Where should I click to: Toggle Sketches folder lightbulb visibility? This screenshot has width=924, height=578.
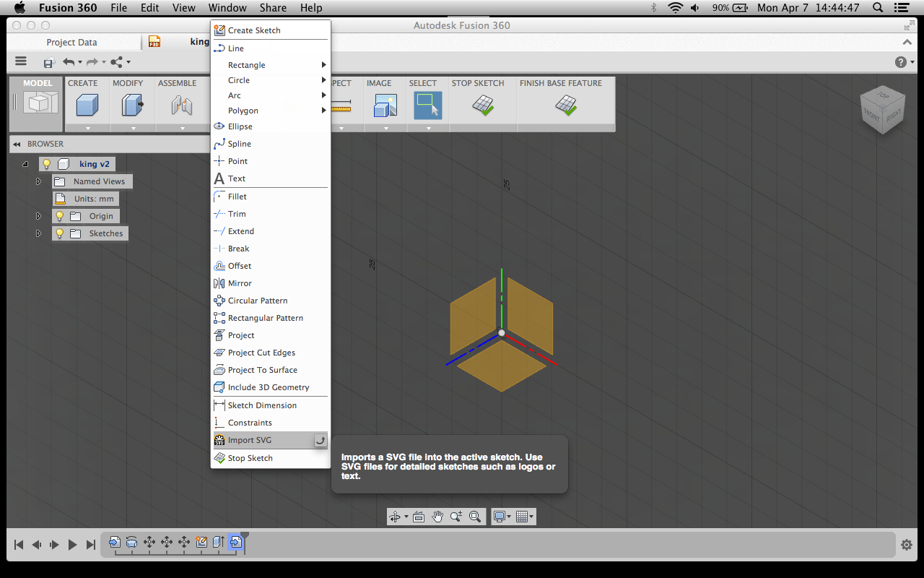pyautogui.click(x=60, y=233)
